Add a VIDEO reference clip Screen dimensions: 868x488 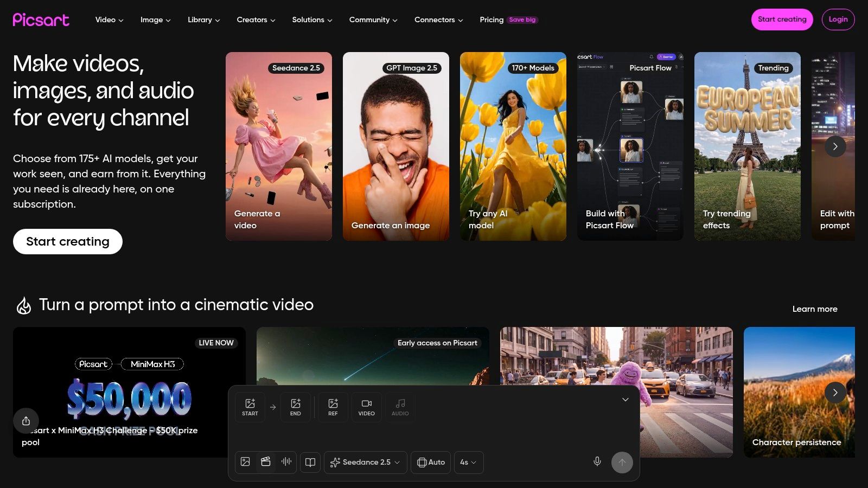click(367, 407)
